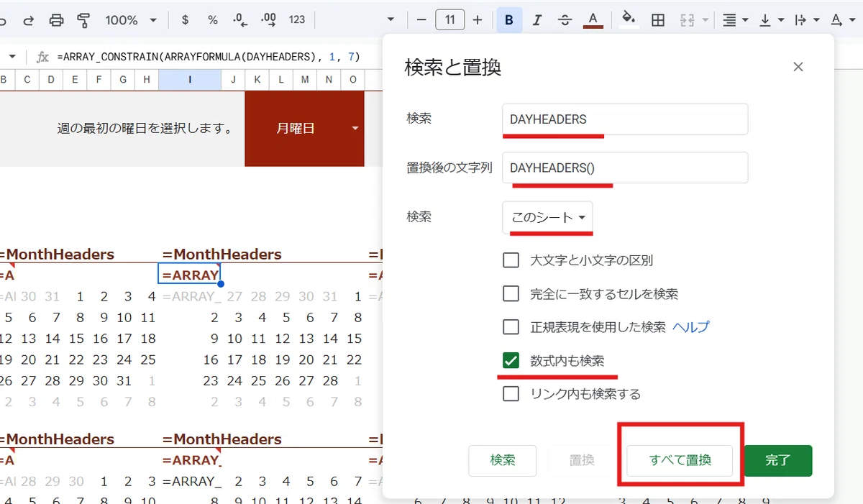Apply percent format icon
This screenshot has width=863, height=504.
click(212, 20)
